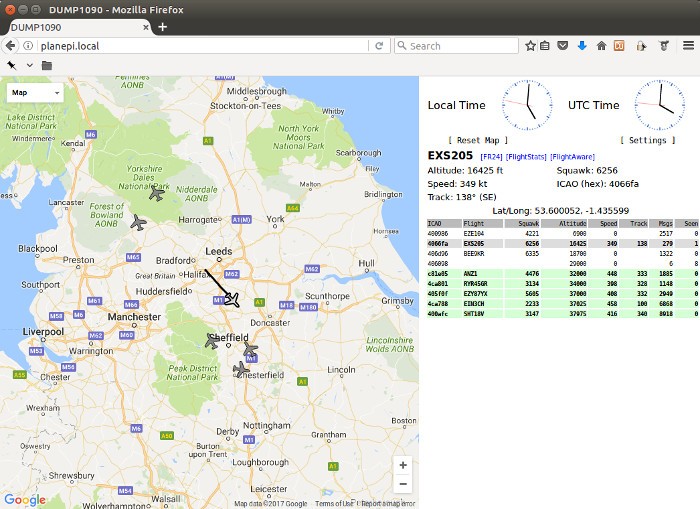Zoom out on the map
Image resolution: width=700 pixels, height=509 pixels.
tap(403, 484)
